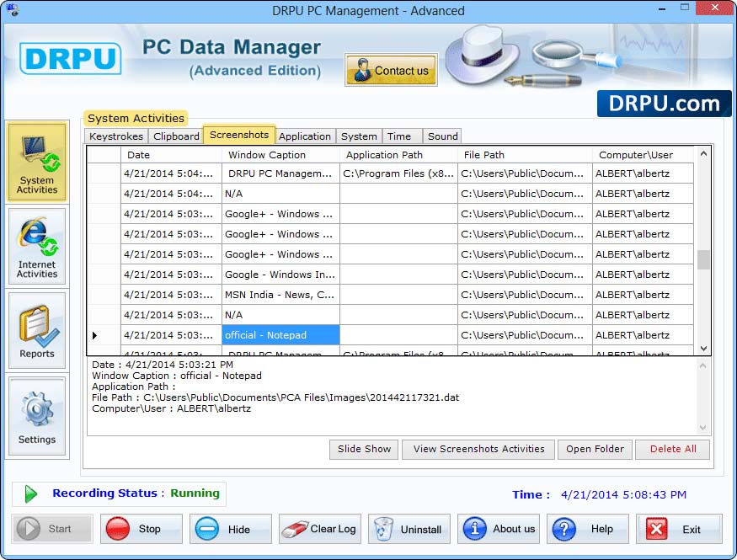Image resolution: width=737 pixels, height=560 pixels.
Task: Open the System tab
Action: pyautogui.click(x=359, y=136)
